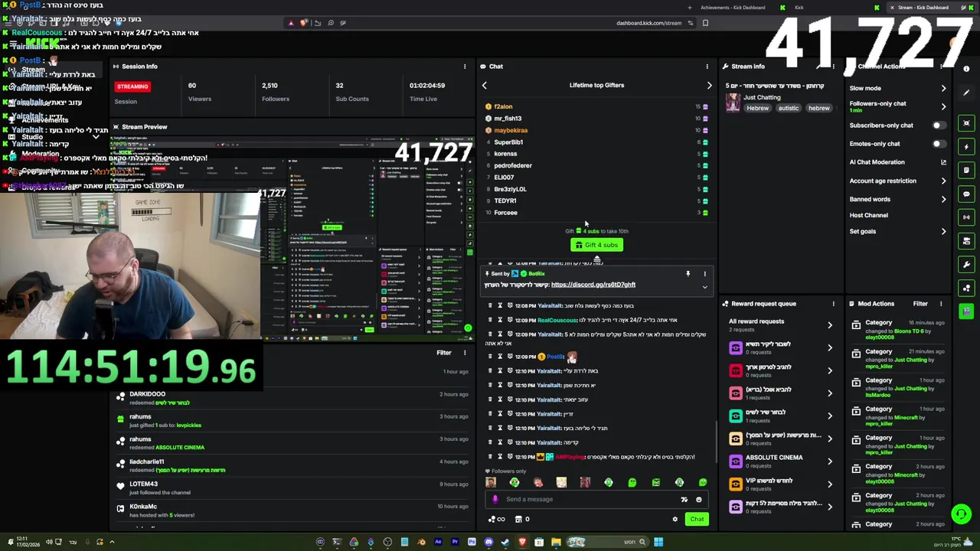Delete the RealCouscous chat message
This screenshot has width=980, height=551.
tap(490, 320)
